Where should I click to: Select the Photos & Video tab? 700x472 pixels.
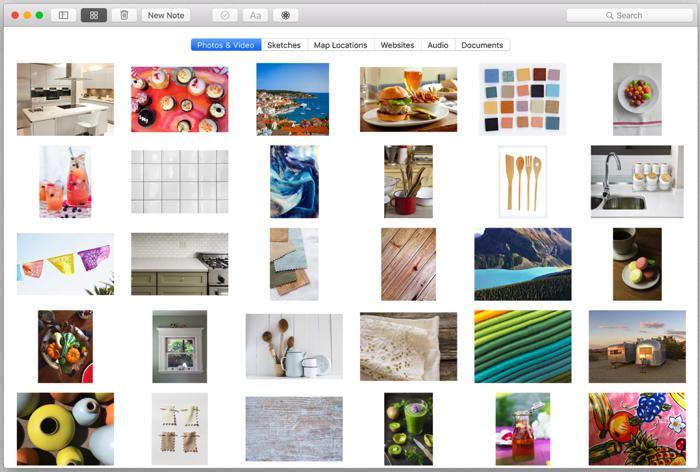tap(226, 45)
